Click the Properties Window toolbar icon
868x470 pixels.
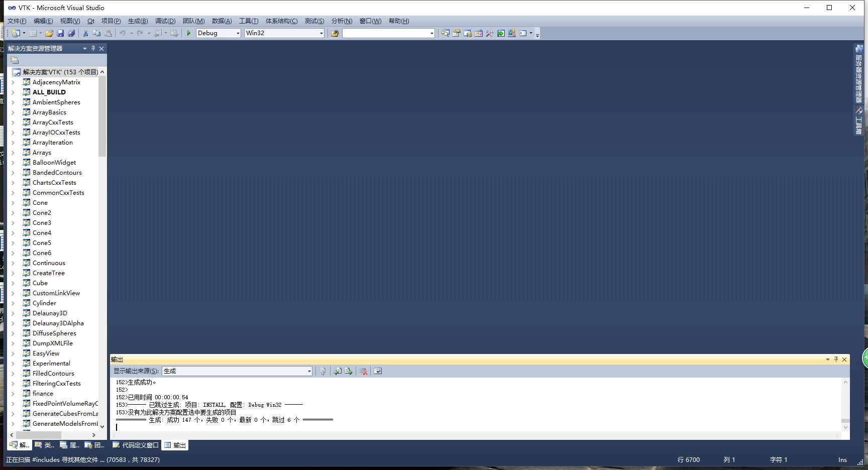(456, 33)
